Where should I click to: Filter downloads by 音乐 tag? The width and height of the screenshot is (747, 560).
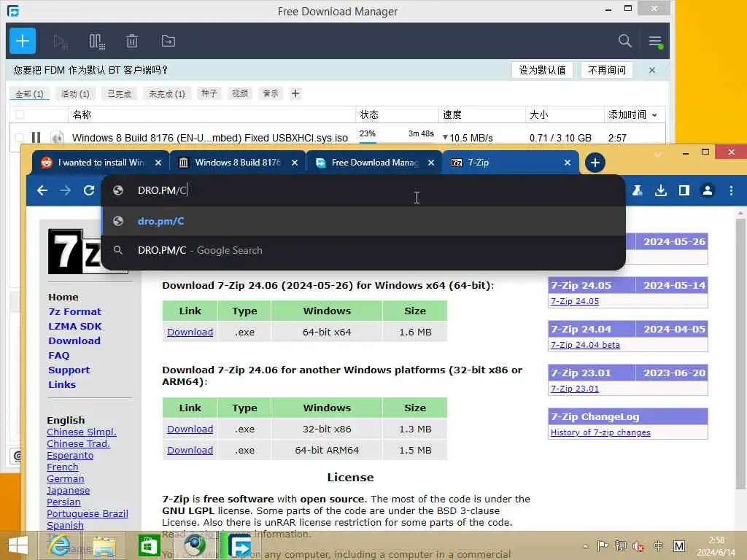271,93
